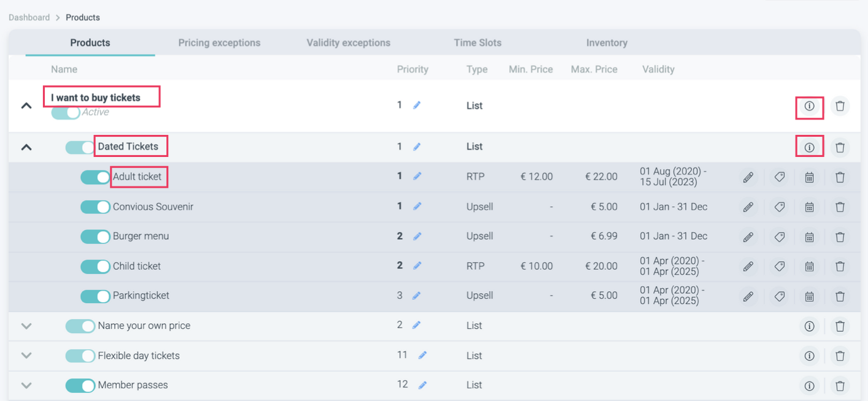Open the Time Slots tab
868x401 pixels.
click(x=478, y=43)
